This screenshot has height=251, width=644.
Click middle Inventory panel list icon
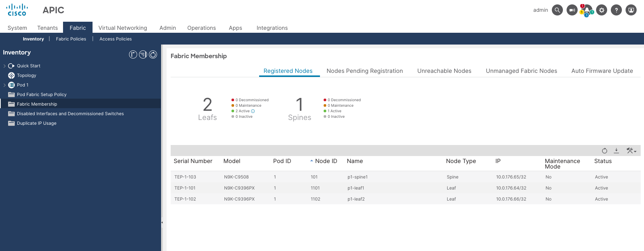[143, 54]
